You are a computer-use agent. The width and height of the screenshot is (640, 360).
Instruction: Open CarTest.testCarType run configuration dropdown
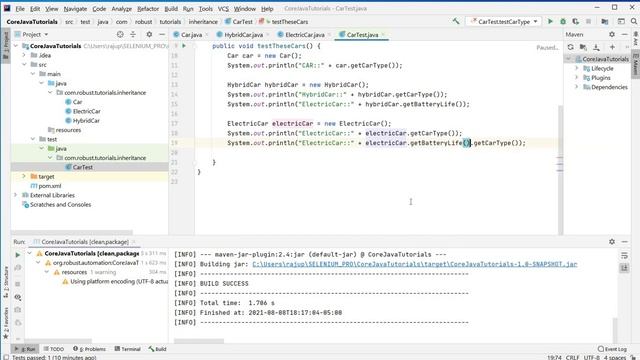(503, 22)
